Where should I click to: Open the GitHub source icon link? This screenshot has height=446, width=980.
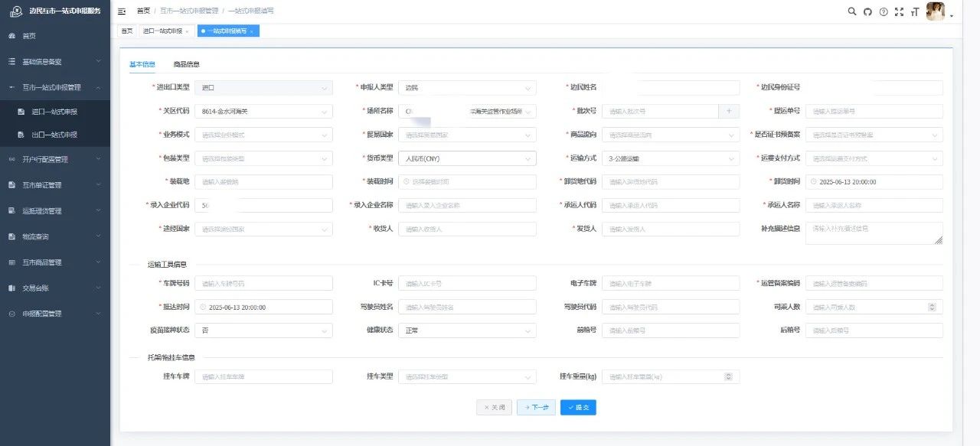[x=867, y=11]
